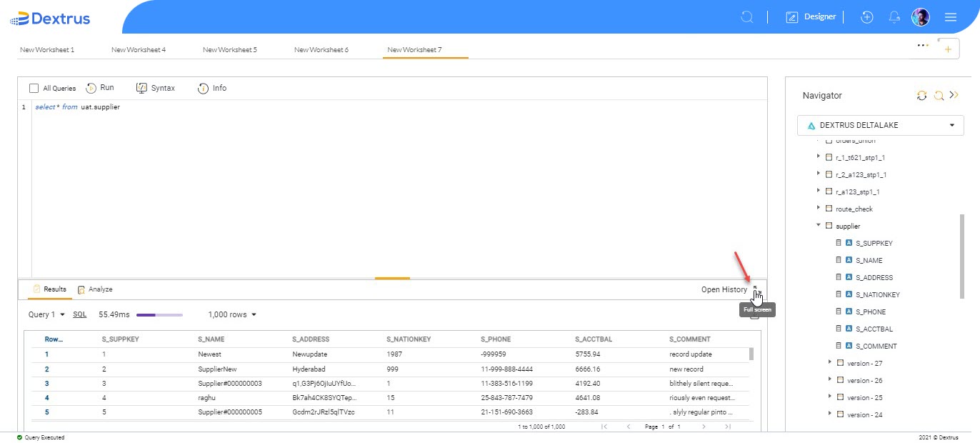Sort by S_SUPPKEY column header
This screenshot has height=443, width=980.
coord(121,339)
